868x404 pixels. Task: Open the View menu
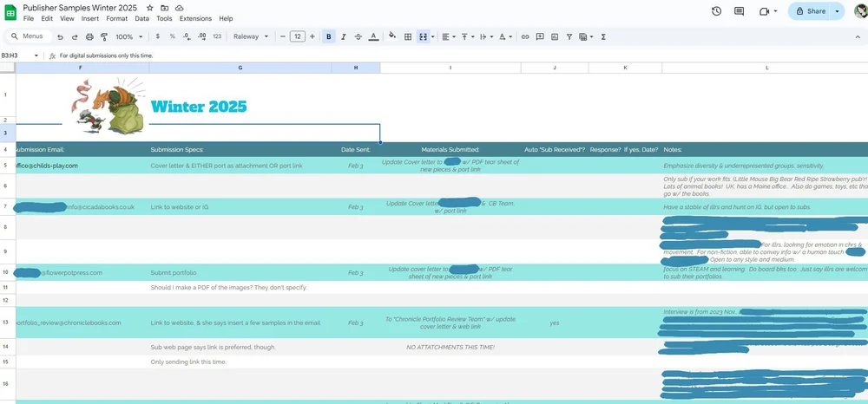(x=67, y=18)
